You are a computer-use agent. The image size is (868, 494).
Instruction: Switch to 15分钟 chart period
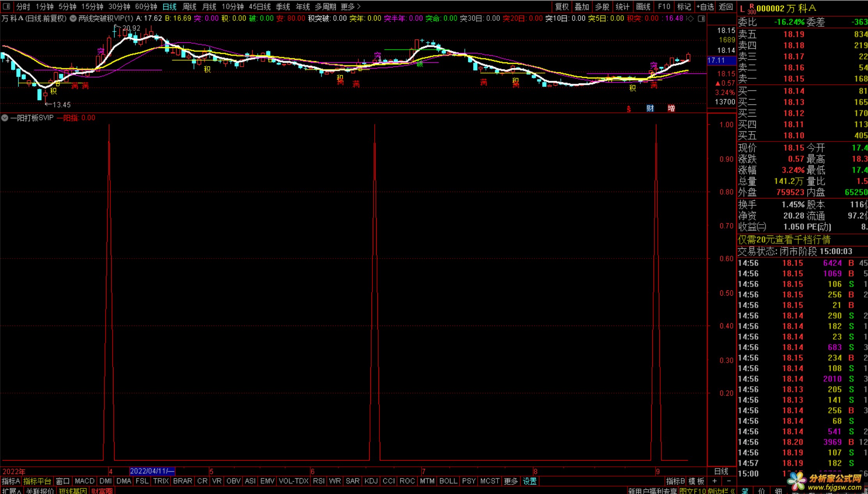click(x=92, y=7)
